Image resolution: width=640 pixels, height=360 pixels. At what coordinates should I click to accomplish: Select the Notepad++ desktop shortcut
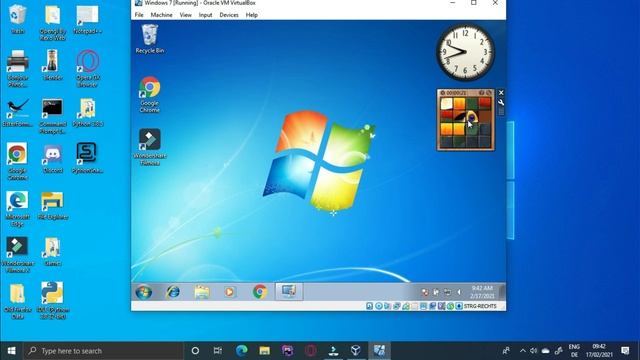pos(87,19)
